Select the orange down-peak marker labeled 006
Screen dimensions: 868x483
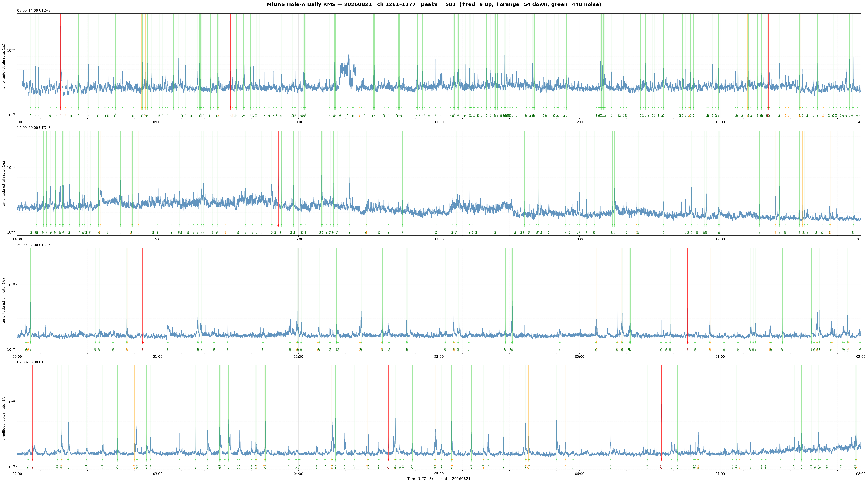[66, 108]
